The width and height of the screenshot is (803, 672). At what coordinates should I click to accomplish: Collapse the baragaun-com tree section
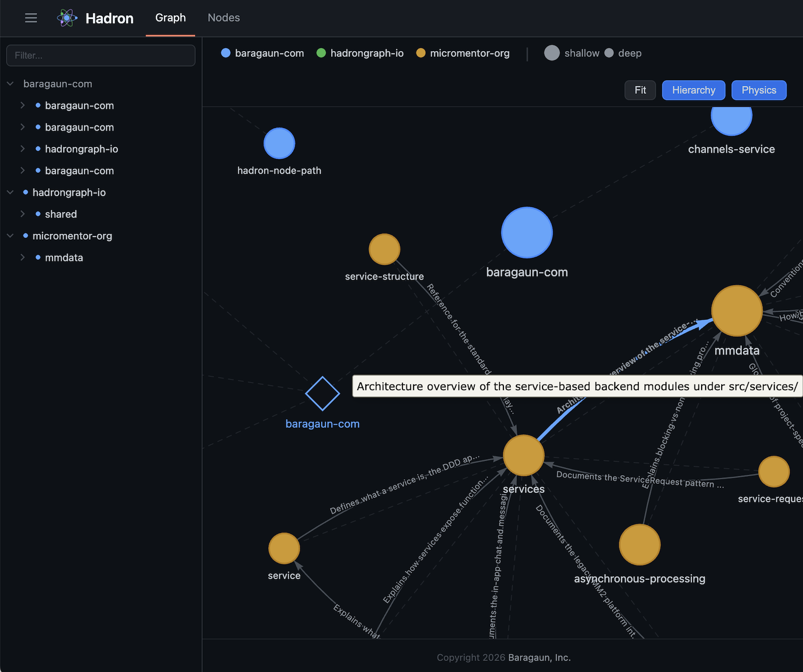11,84
